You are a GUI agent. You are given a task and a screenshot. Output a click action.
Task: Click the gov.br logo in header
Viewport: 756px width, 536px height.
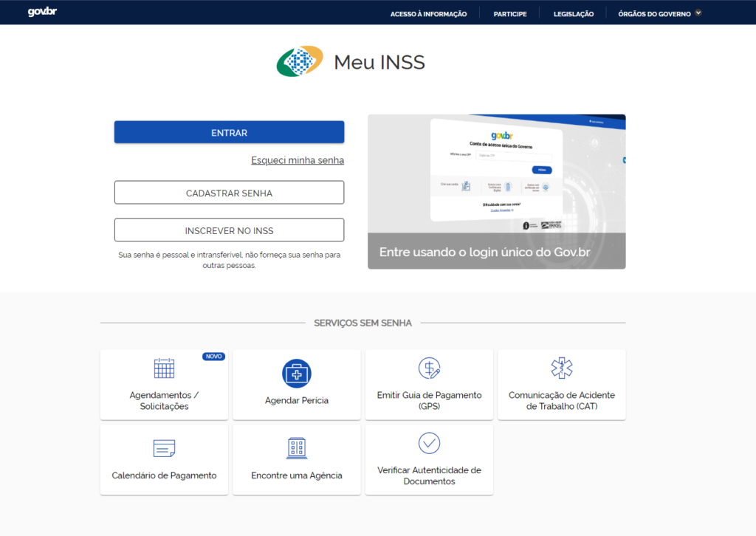tap(42, 12)
